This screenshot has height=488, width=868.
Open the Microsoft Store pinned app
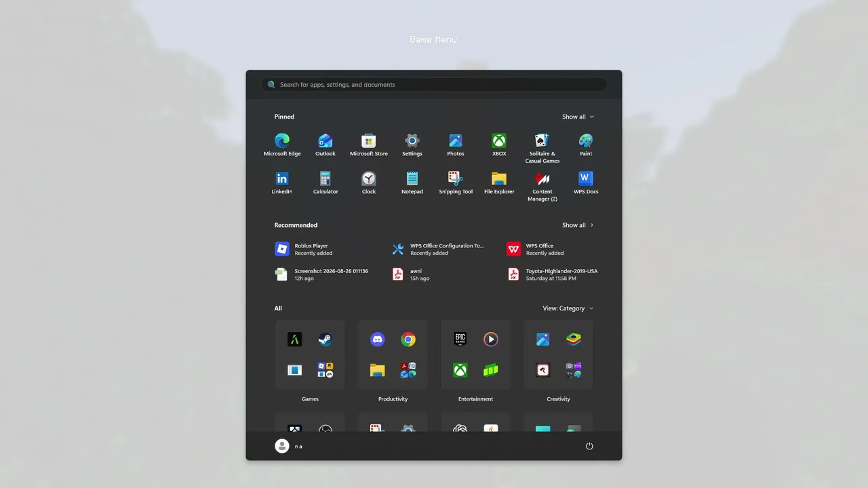coord(369,145)
